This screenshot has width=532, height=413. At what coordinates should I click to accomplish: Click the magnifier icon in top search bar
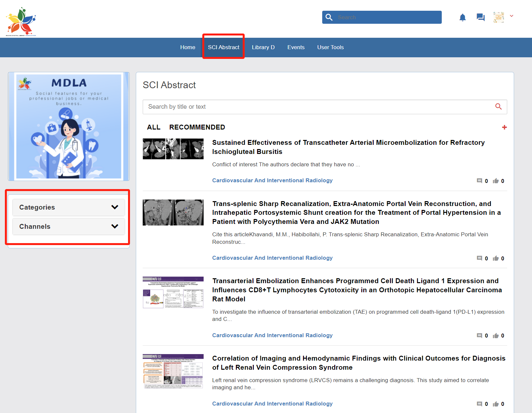(329, 17)
